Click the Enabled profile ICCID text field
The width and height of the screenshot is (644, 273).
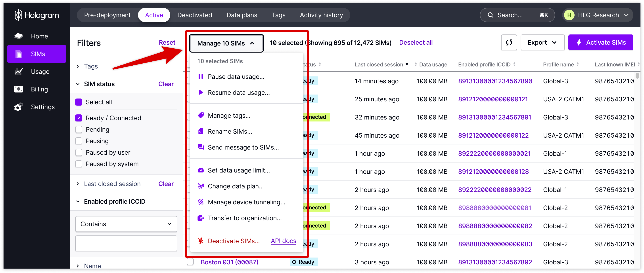pos(126,243)
